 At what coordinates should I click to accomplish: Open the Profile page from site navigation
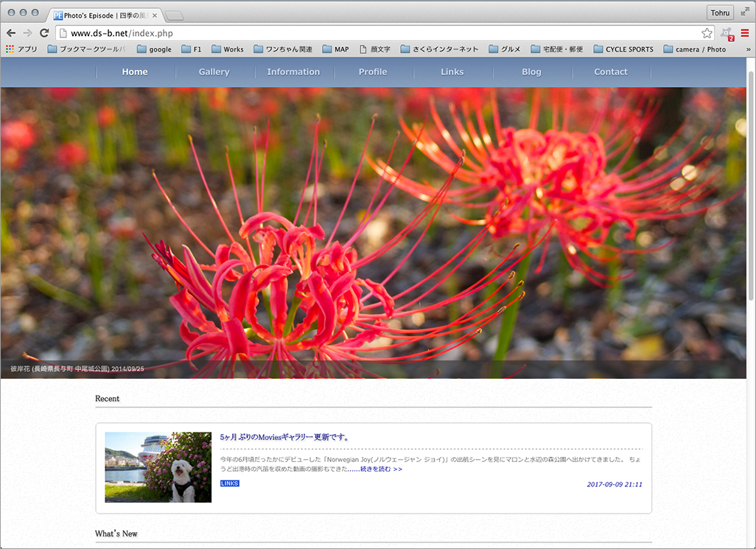tap(373, 72)
